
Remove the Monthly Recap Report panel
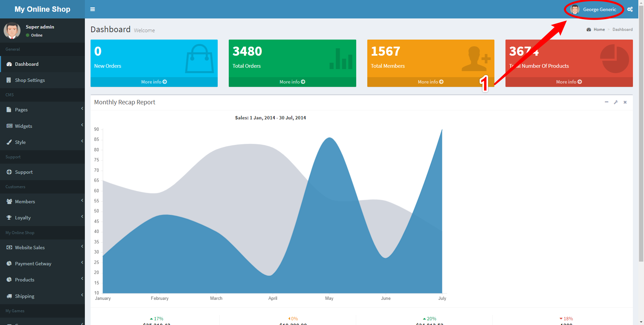pyautogui.click(x=625, y=102)
